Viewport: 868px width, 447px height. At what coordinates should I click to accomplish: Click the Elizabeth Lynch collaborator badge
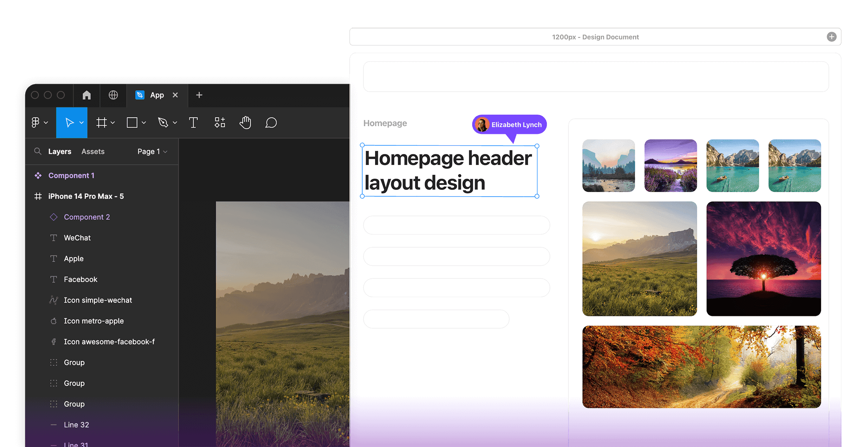[x=509, y=125]
